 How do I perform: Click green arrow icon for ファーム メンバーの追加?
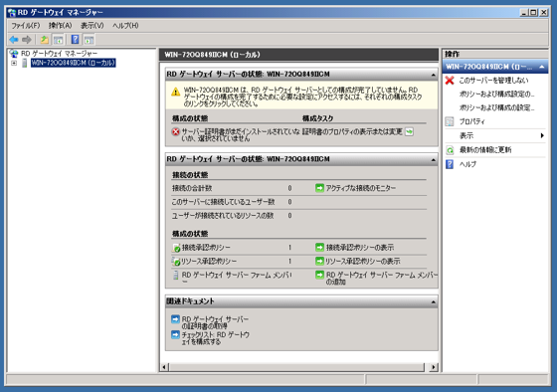point(319,275)
